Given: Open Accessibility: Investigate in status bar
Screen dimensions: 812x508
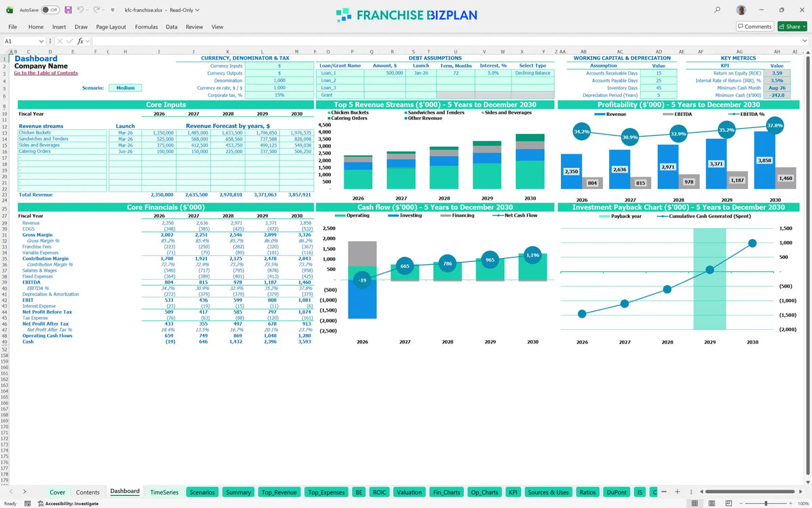Looking at the screenshot, I should (x=68, y=503).
